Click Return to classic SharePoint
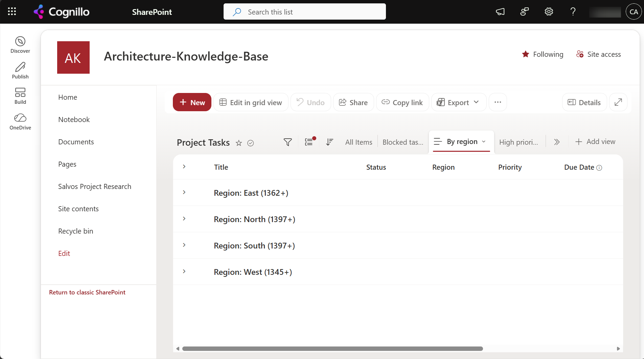 click(x=87, y=292)
